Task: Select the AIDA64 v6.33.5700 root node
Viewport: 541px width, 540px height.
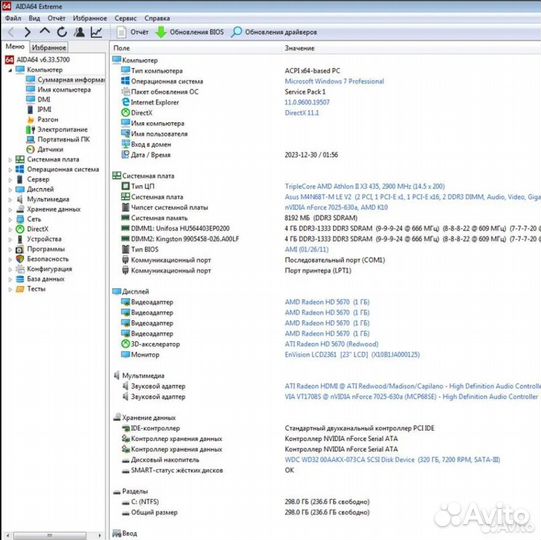Action: (x=43, y=59)
